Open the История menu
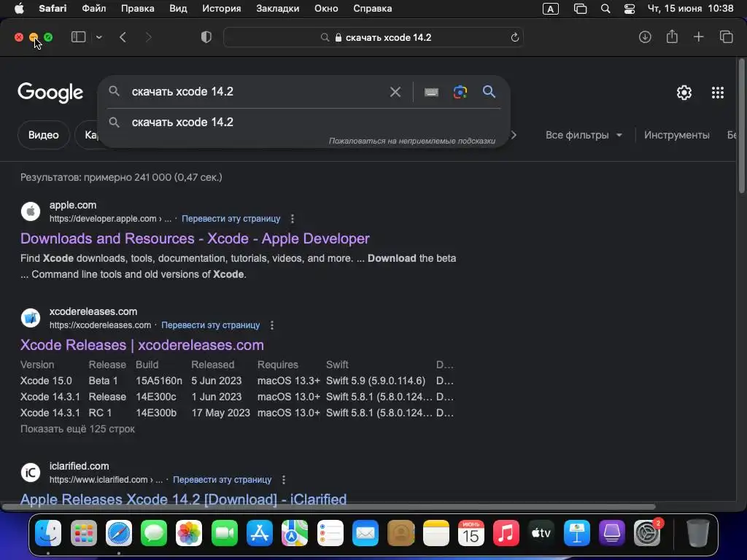747x560 pixels. 222,9
